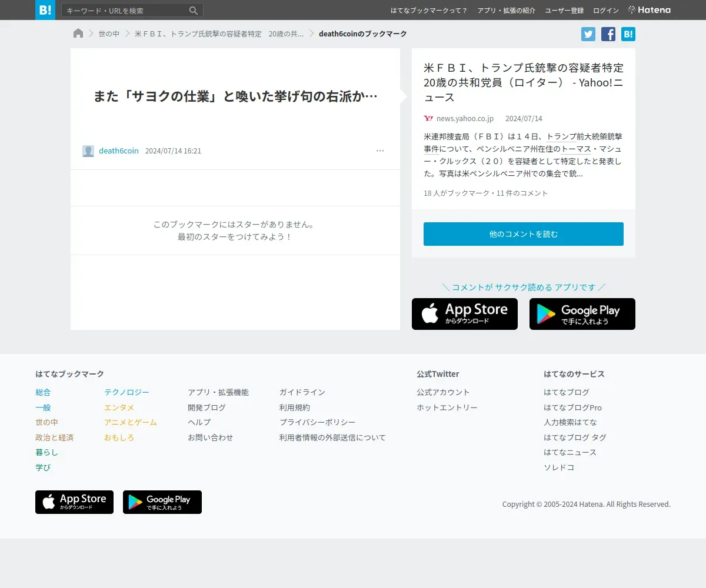Image resolution: width=706 pixels, height=588 pixels.
Task: Open 世の中 breadcrumb link
Action: coord(109,34)
